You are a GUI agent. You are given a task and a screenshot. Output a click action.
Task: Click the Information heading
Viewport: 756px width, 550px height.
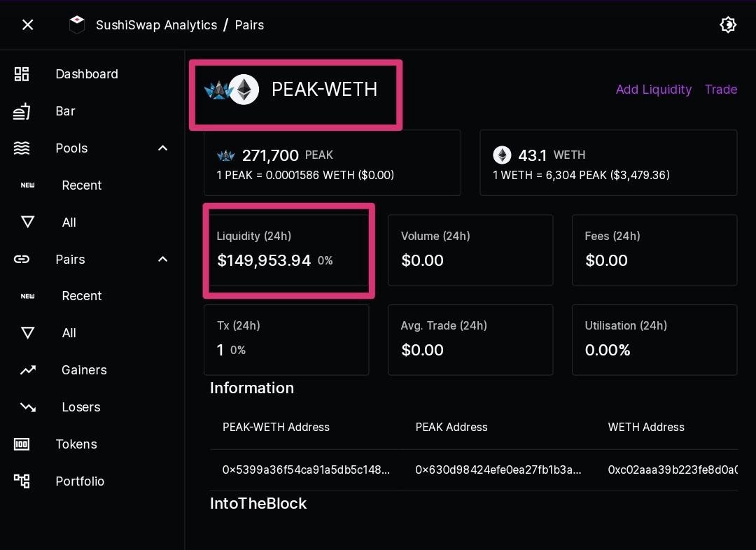click(x=252, y=388)
